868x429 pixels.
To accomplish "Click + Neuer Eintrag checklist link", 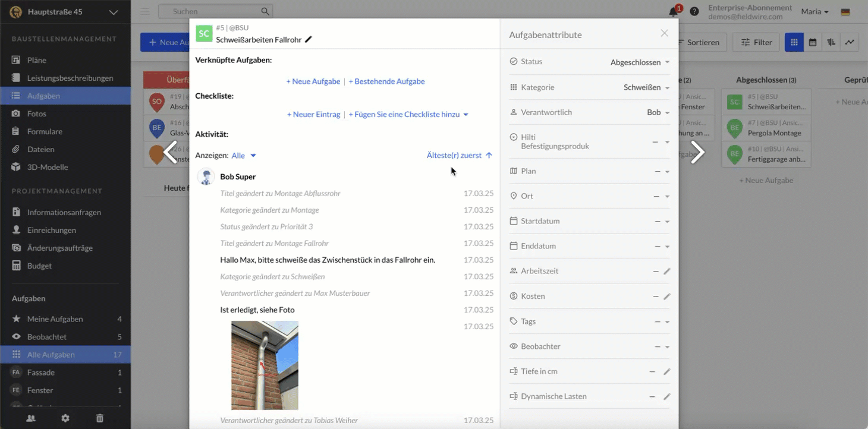I will [x=313, y=114].
